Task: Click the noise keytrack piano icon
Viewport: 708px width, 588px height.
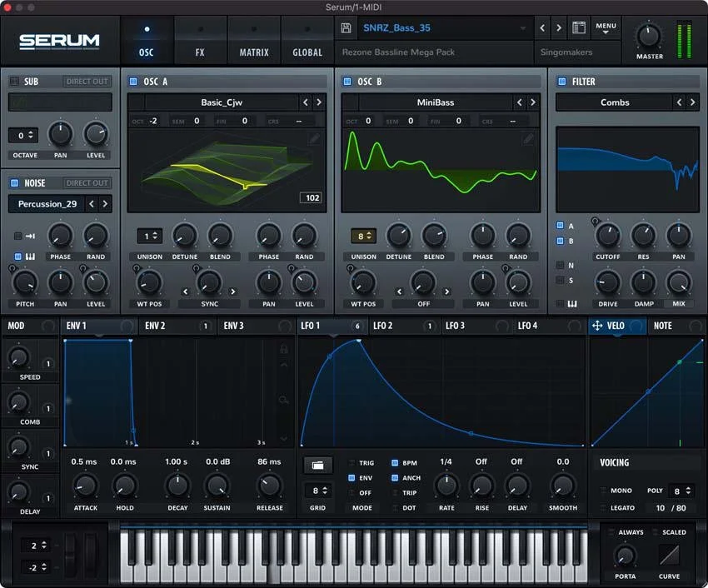Action: [x=30, y=257]
